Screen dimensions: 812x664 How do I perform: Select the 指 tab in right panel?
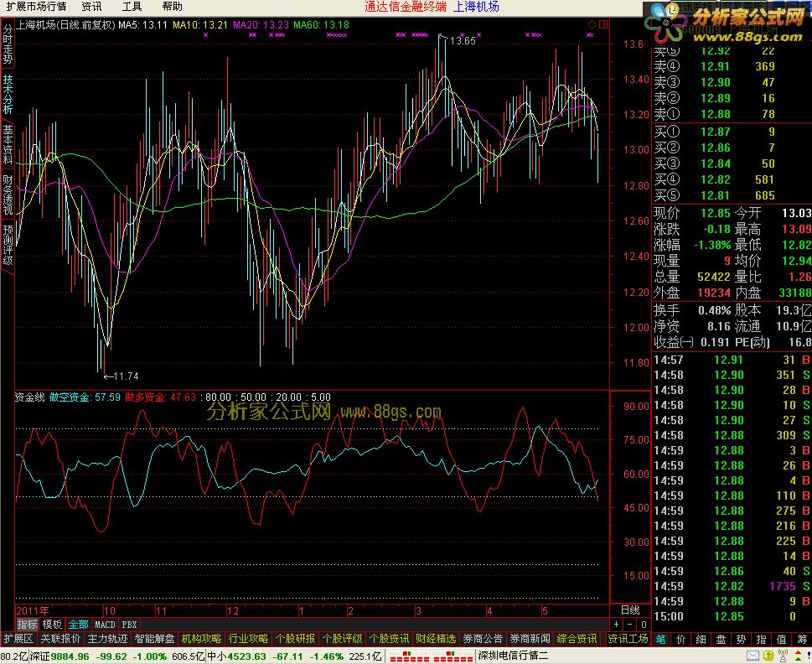pos(761,640)
